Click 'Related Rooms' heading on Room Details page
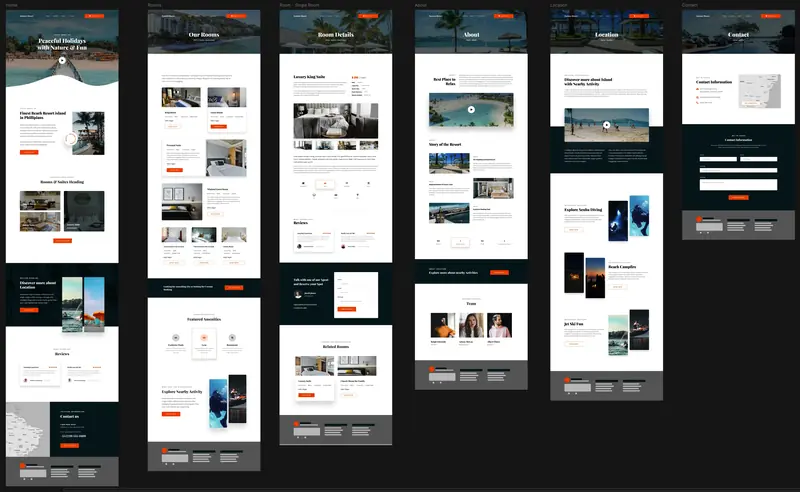Viewport: 800px width, 492px height. (336, 347)
